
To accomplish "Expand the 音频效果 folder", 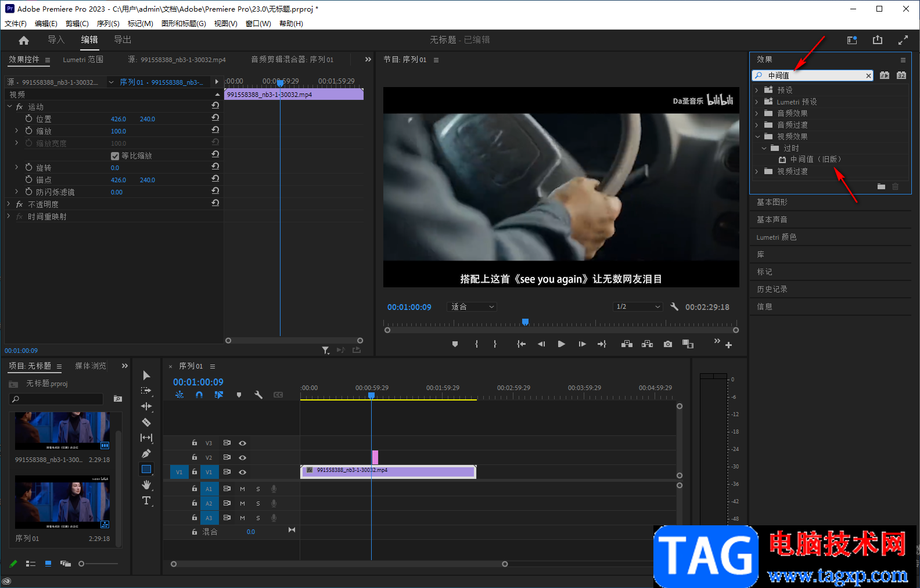I will [757, 113].
